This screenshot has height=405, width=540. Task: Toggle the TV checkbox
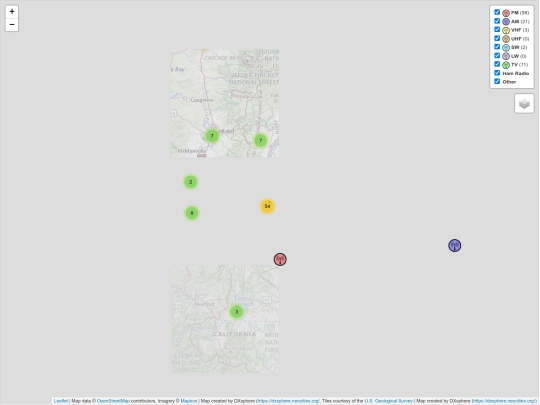[497, 64]
